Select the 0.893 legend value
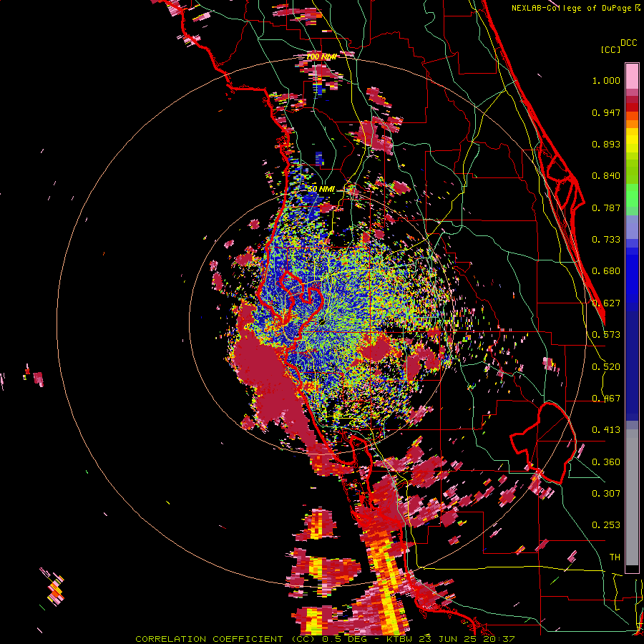The width and height of the screenshot is (644, 644). [606, 144]
